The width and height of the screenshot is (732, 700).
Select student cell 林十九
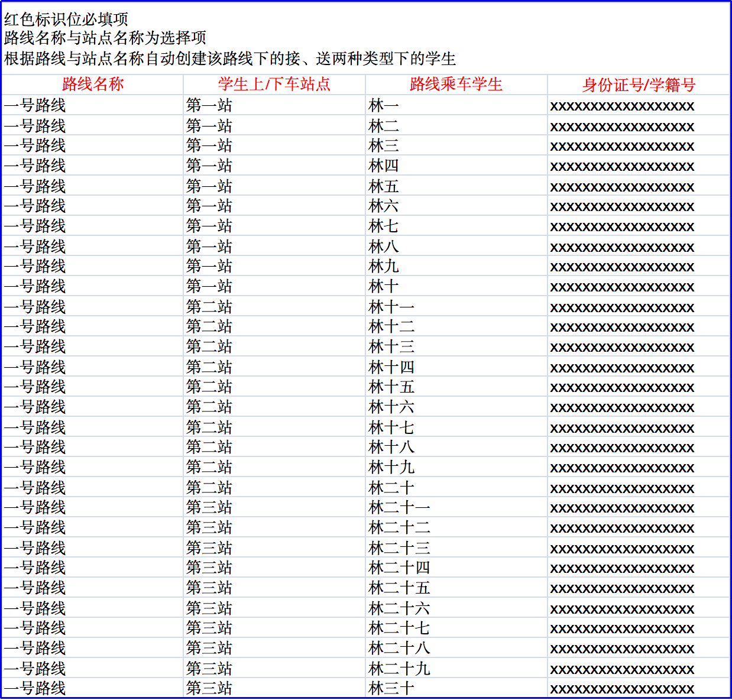[456, 467]
